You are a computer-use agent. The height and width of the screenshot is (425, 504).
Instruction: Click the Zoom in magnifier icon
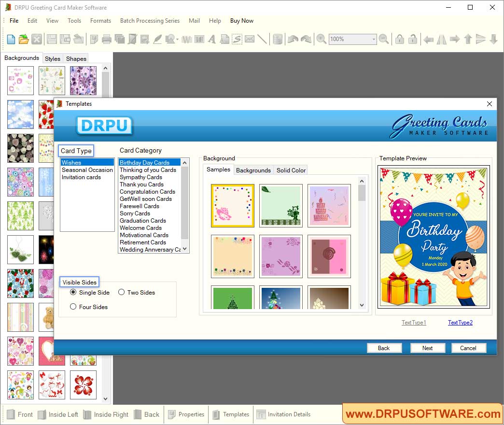tap(321, 39)
